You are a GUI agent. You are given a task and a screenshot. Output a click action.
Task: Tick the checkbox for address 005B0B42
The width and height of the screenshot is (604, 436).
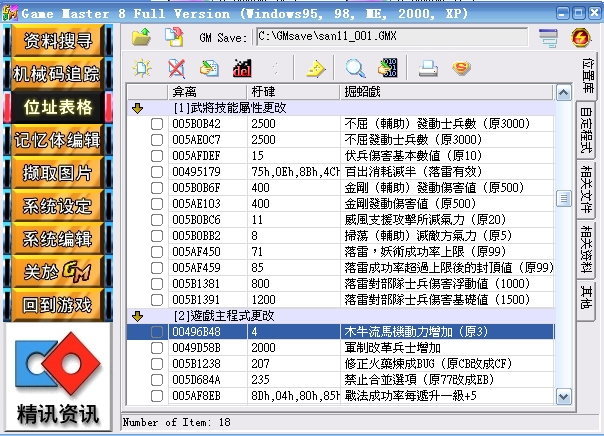156,124
